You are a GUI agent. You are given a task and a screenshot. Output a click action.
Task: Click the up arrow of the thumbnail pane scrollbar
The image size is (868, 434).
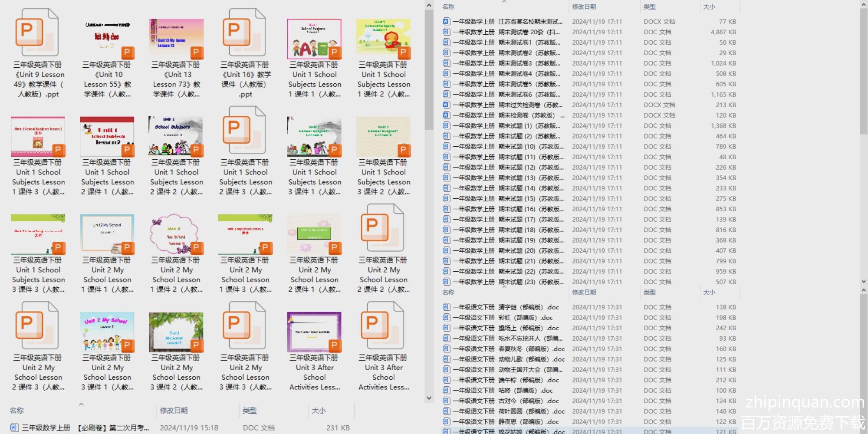pos(429,6)
